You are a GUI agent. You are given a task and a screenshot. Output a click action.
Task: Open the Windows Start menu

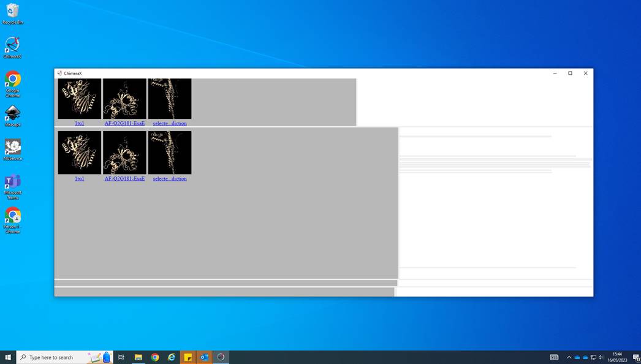[7, 357]
